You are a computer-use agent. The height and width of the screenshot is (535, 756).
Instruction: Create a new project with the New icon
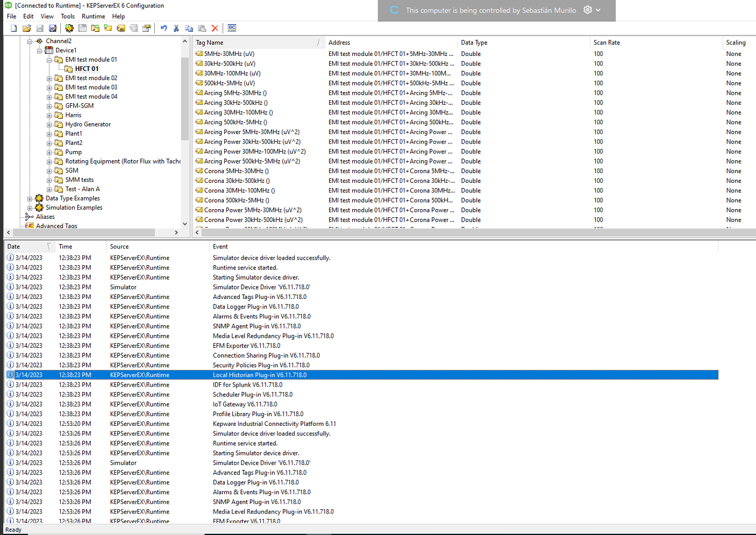pyautogui.click(x=14, y=28)
